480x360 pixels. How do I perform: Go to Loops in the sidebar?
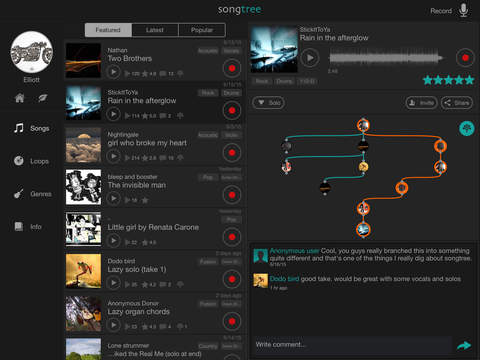click(32, 161)
